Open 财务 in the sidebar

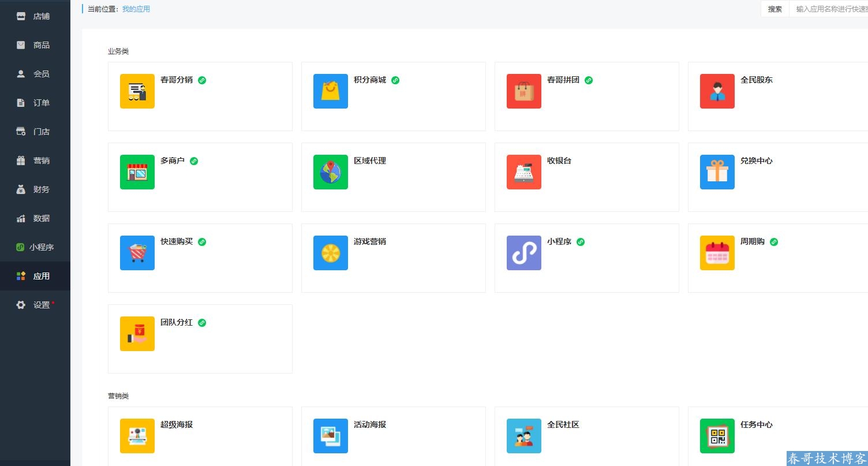click(35, 189)
